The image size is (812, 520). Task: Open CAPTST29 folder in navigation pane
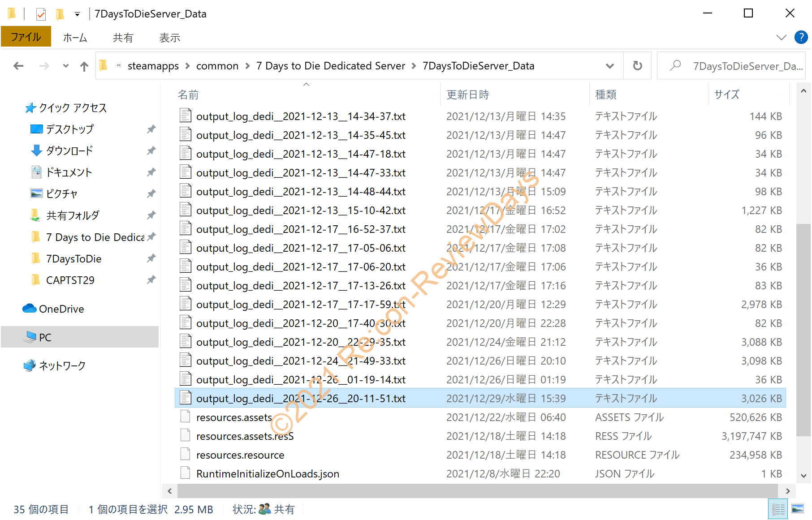70,280
